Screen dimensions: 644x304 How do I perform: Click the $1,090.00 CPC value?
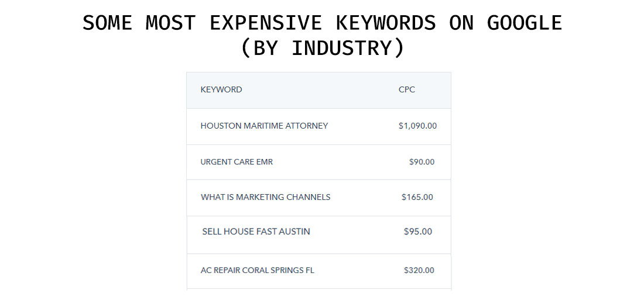(x=417, y=126)
